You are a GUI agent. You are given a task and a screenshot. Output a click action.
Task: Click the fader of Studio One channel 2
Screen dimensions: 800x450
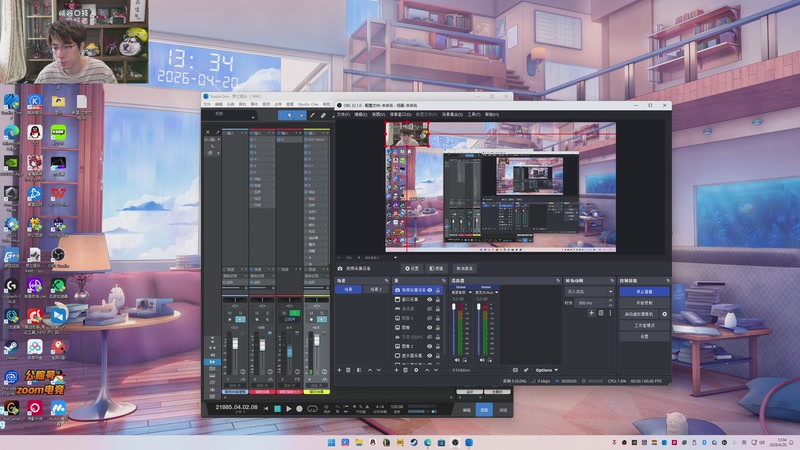(x=262, y=345)
